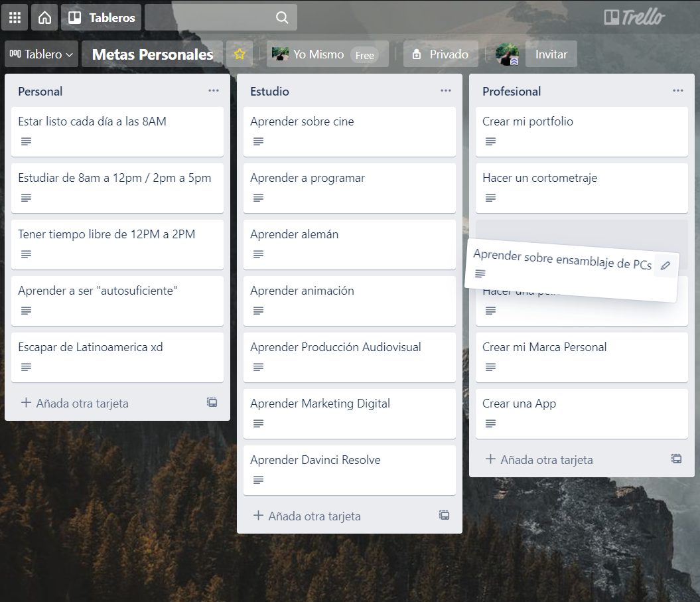Click description icon on Aprender sobre cine card

click(259, 141)
